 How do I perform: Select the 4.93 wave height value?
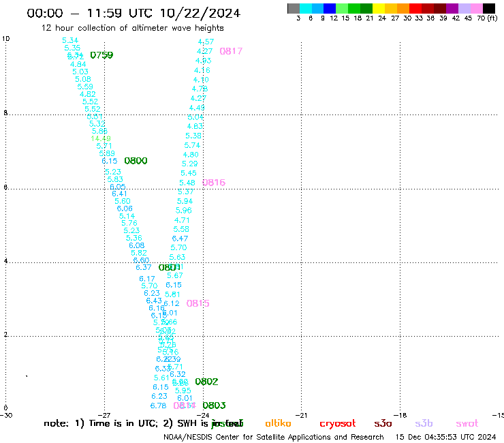point(204,61)
